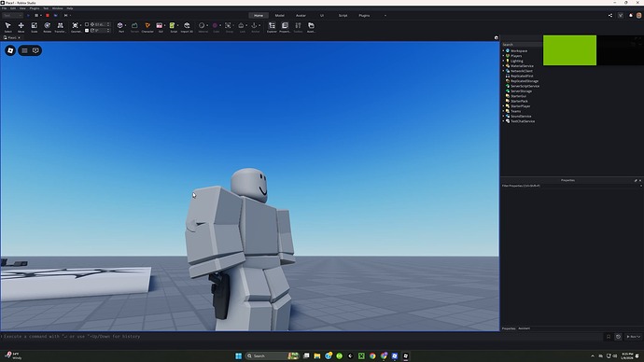Open the Edit menu
This screenshot has height=362, width=644.
(13, 8)
